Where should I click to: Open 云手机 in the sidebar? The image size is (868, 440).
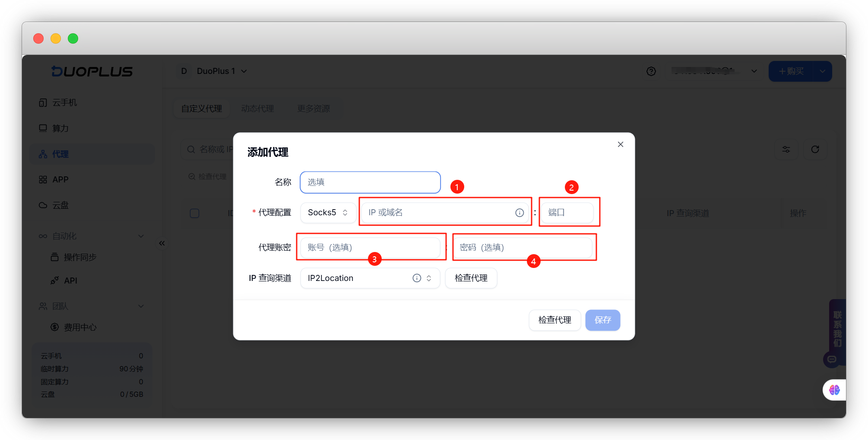92,103
